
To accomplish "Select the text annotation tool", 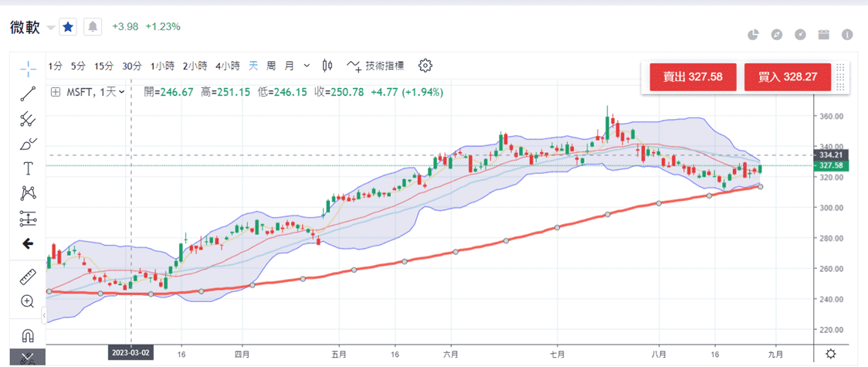I will tap(28, 168).
